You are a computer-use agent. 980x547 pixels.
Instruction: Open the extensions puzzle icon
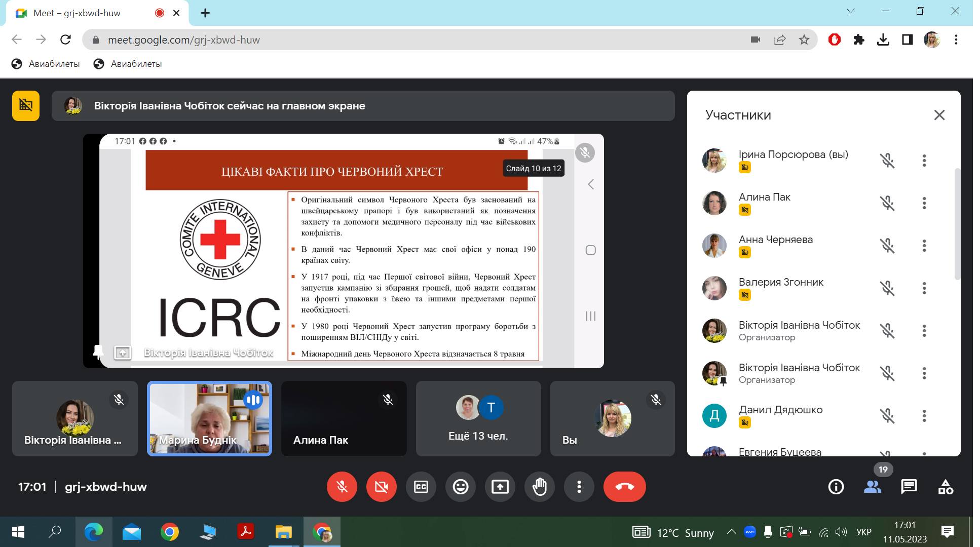(859, 40)
